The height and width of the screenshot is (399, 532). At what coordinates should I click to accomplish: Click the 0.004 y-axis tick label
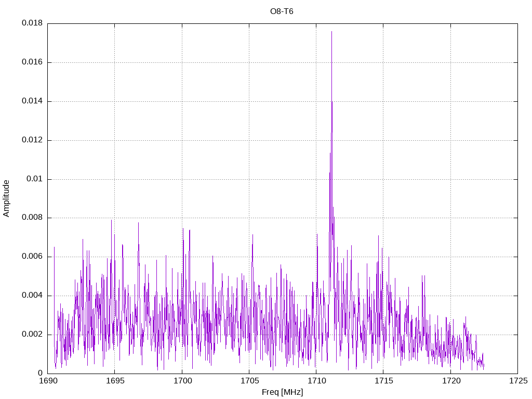[x=32, y=296]
